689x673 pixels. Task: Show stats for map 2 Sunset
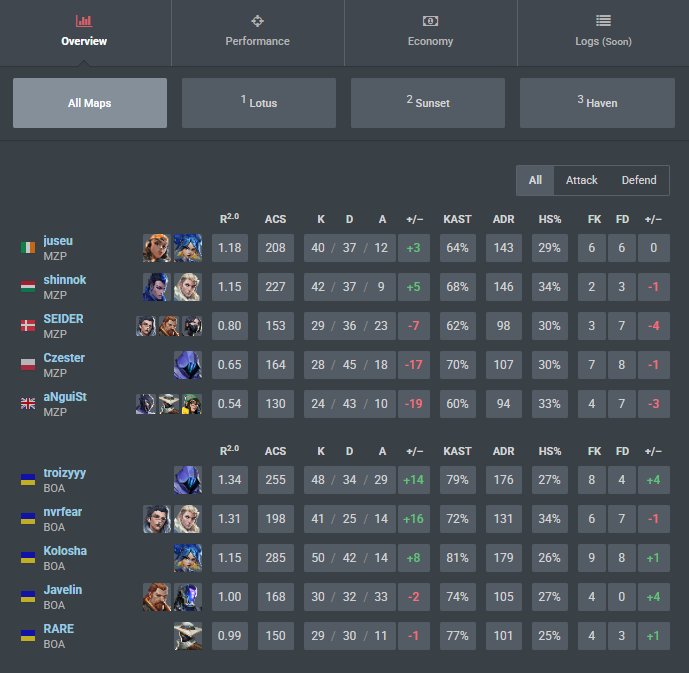428,103
